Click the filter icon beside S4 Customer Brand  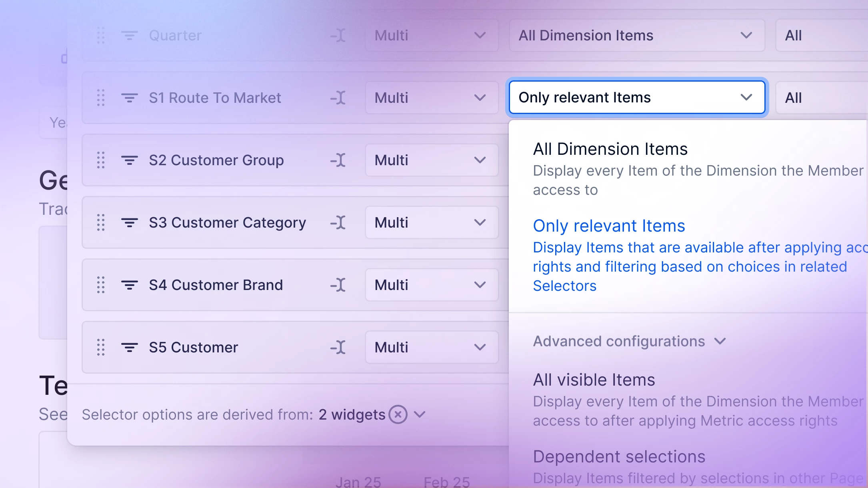click(x=130, y=285)
